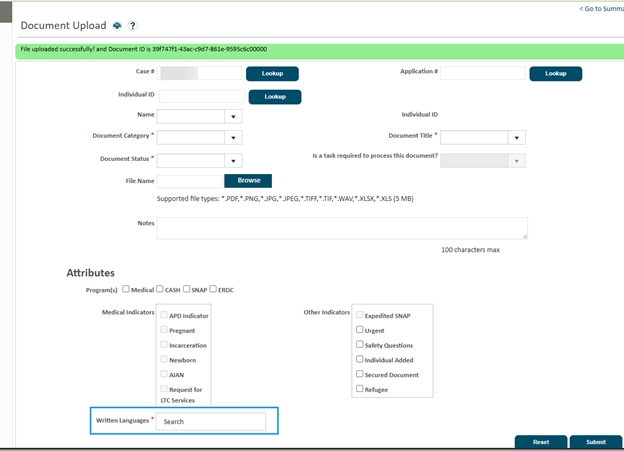Click the Attributes section heading
This screenshot has height=451, width=624.
pyautogui.click(x=90, y=273)
